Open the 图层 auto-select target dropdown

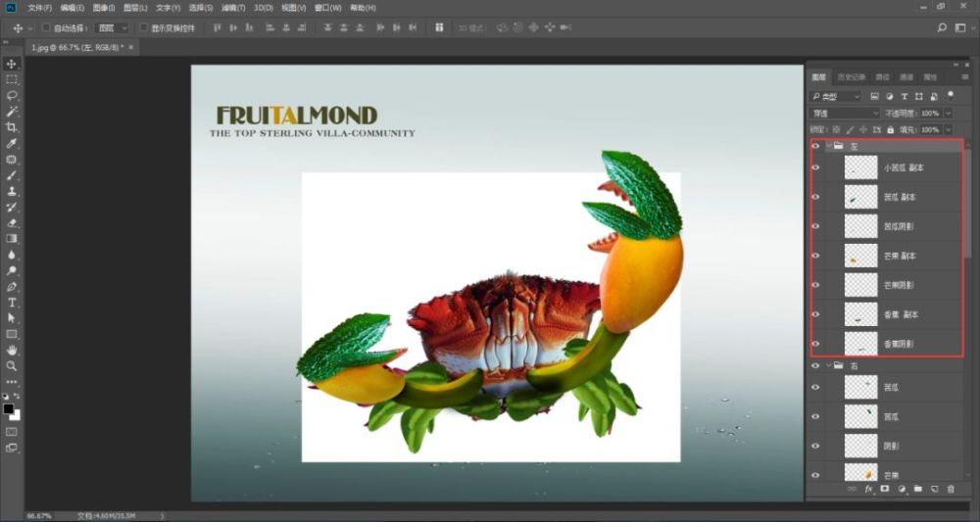point(113,28)
